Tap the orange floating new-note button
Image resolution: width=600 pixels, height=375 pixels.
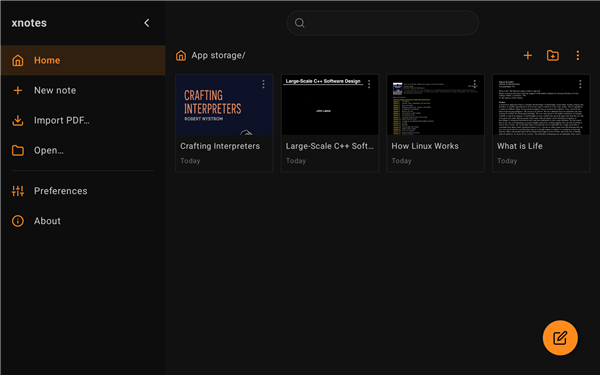560,338
